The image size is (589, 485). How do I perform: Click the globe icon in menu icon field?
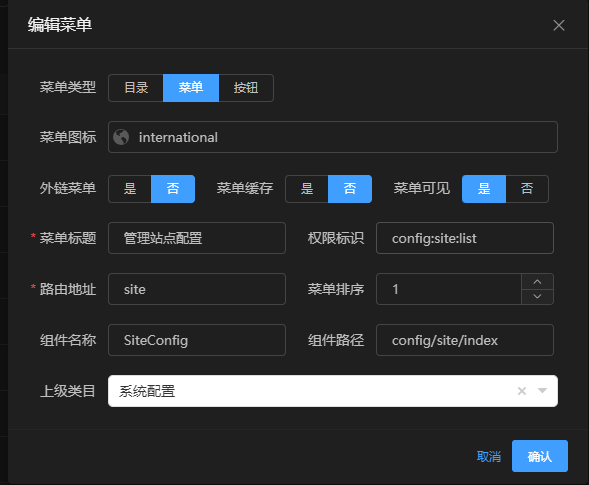(x=121, y=137)
